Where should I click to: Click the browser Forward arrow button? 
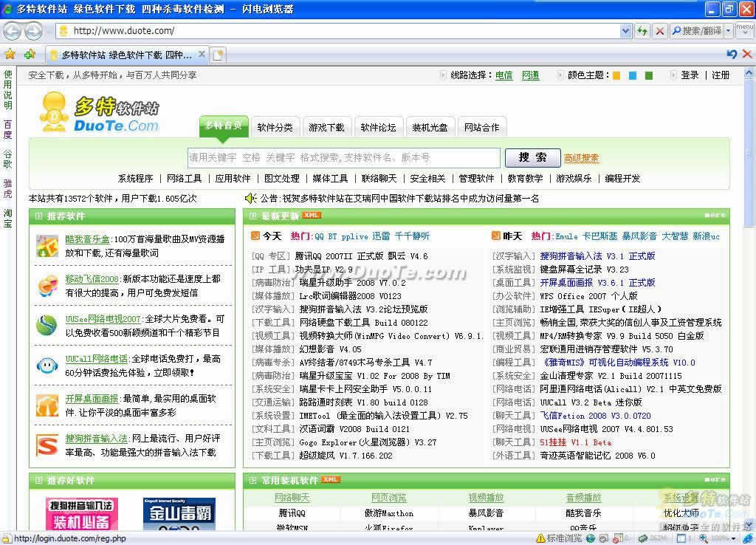[33, 31]
